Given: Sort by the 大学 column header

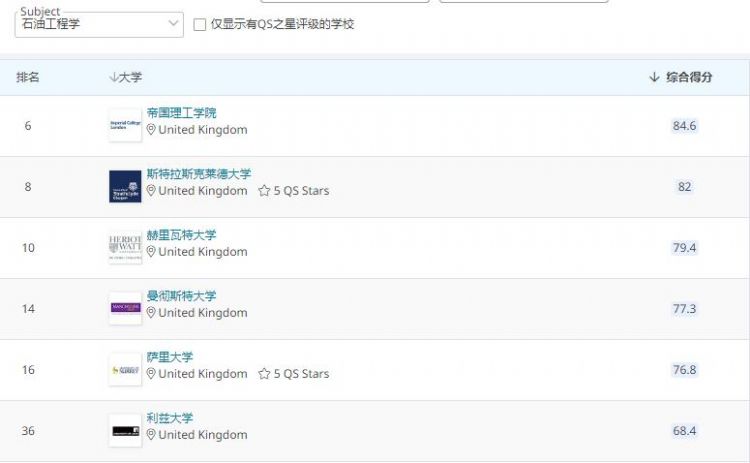Looking at the screenshot, I should 125,77.
